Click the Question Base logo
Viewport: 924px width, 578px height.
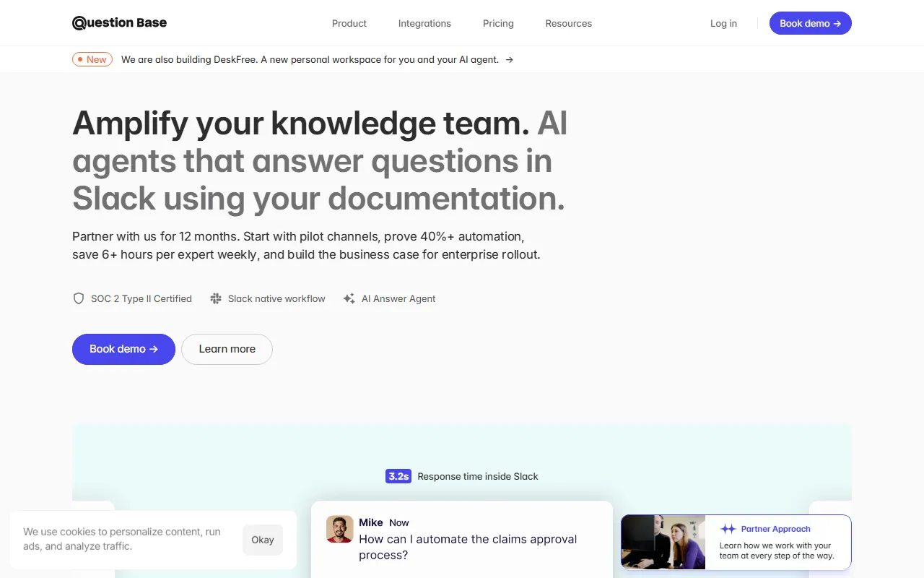(119, 22)
